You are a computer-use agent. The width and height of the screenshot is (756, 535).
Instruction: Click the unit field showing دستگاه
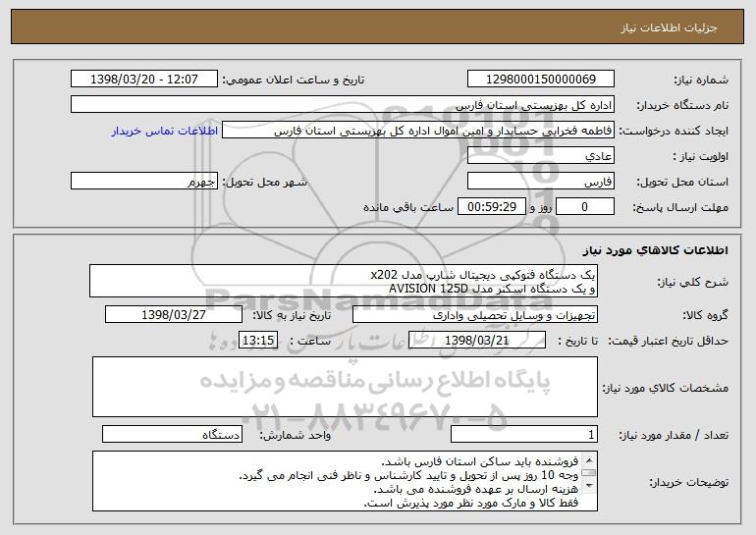172,434
